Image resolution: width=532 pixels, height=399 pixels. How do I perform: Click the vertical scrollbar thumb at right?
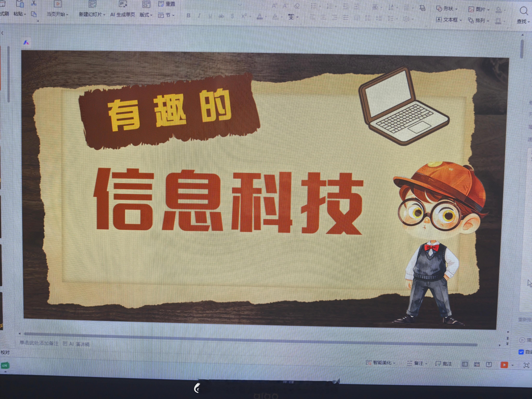click(x=522, y=49)
